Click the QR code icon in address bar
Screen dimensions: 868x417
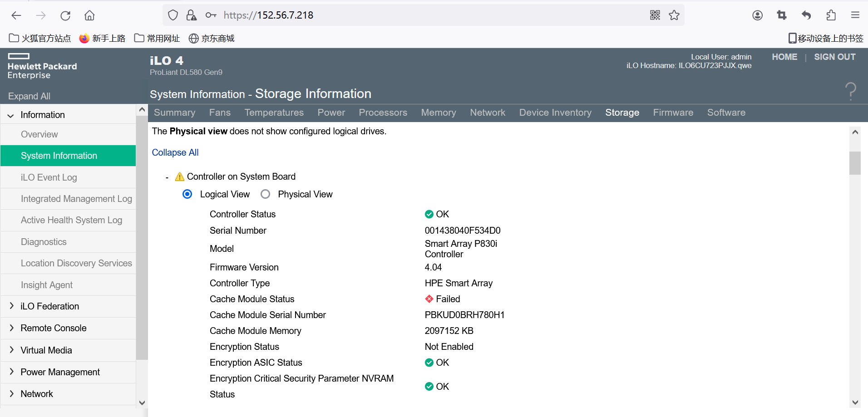[655, 15]
